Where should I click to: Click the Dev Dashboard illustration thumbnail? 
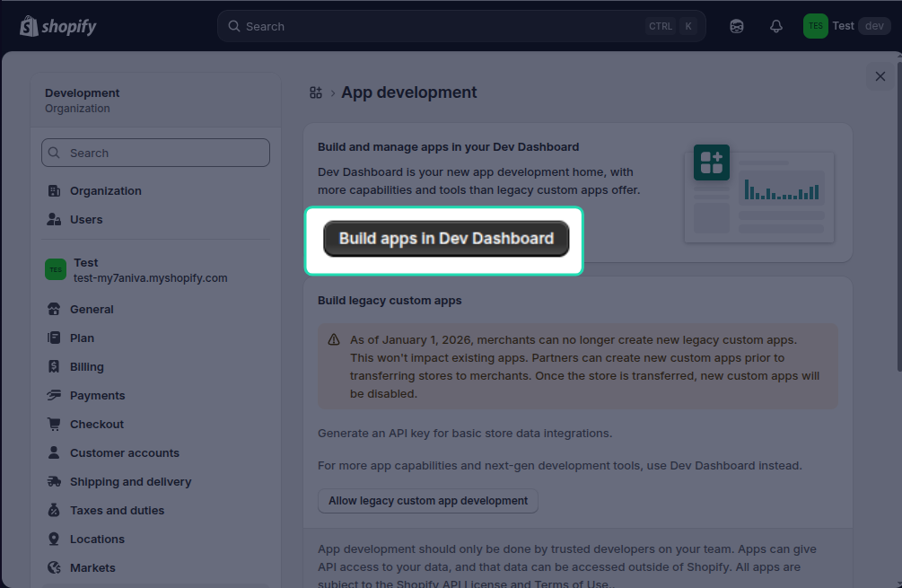[759, 193]
